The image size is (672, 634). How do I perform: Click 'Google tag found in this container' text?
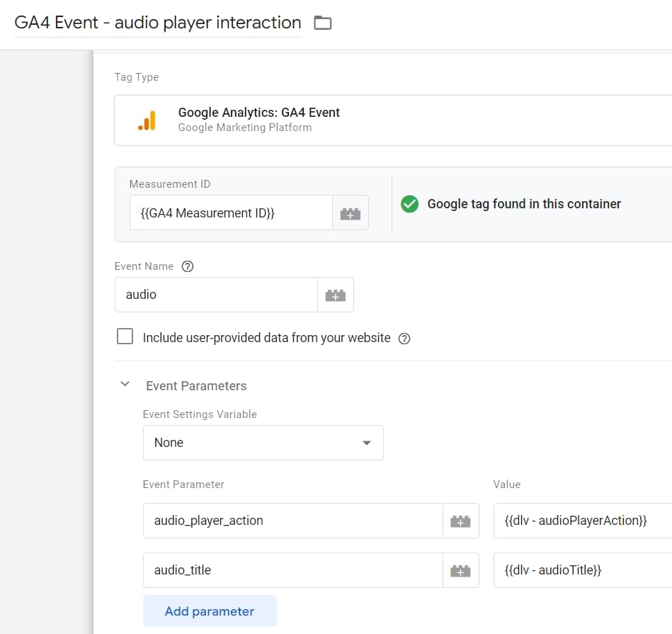(x=524, y=204)
